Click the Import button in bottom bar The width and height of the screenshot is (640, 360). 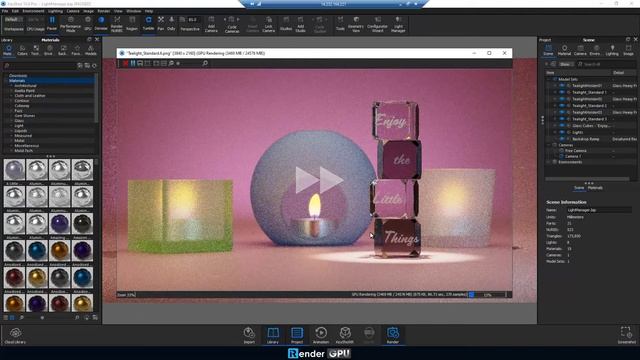249,335
